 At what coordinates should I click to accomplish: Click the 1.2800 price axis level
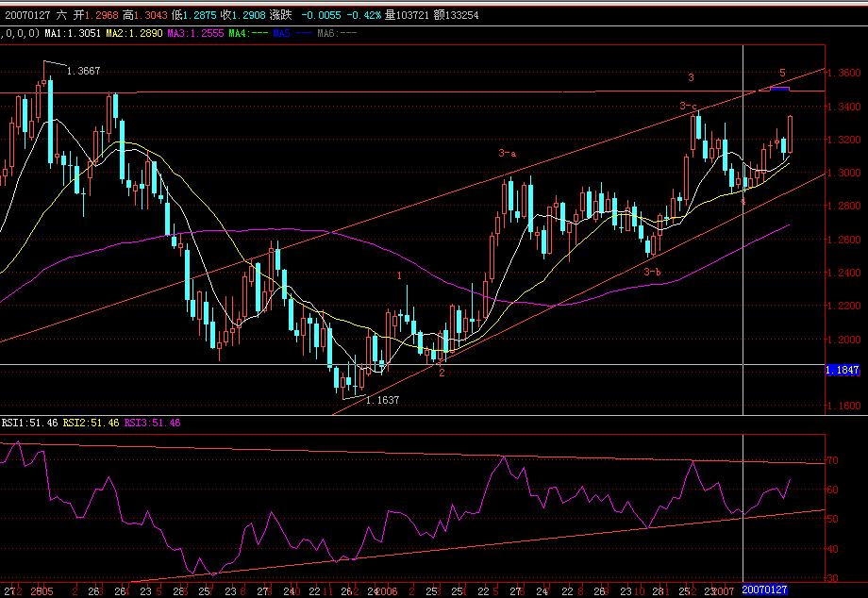click(844, 206)
